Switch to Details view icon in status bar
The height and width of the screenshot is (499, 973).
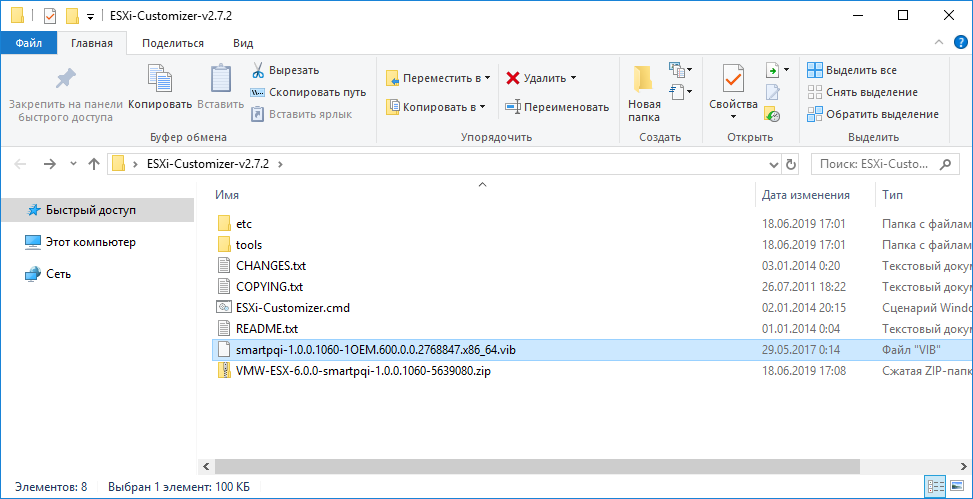coord(935,487)
